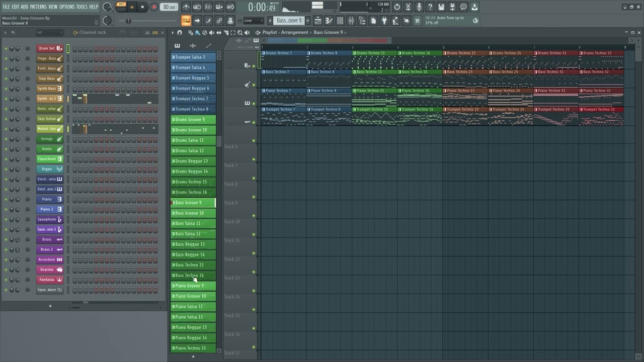Toggle Violin channel mute LED
Screen dimensions: 644x362
[6, 149]
